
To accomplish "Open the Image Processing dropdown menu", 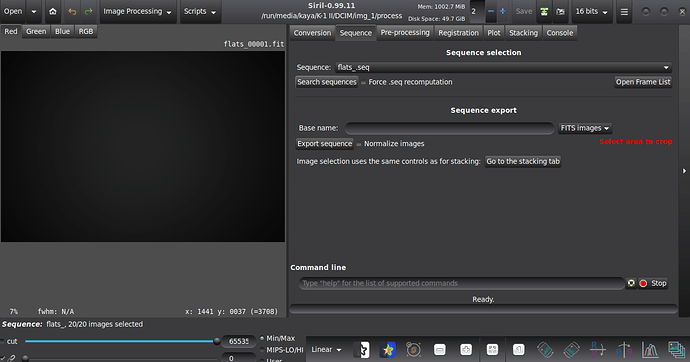I will (137, 12).
